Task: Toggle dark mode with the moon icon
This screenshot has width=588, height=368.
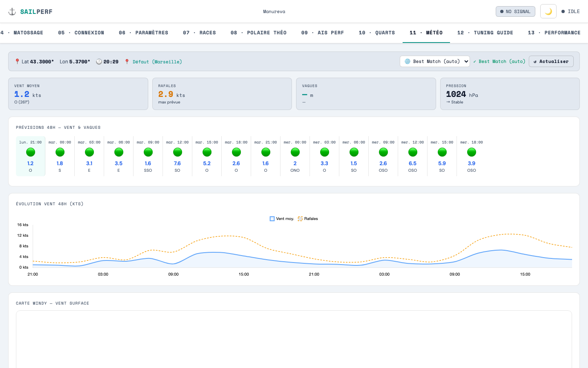Action: (x=548, y=11)
